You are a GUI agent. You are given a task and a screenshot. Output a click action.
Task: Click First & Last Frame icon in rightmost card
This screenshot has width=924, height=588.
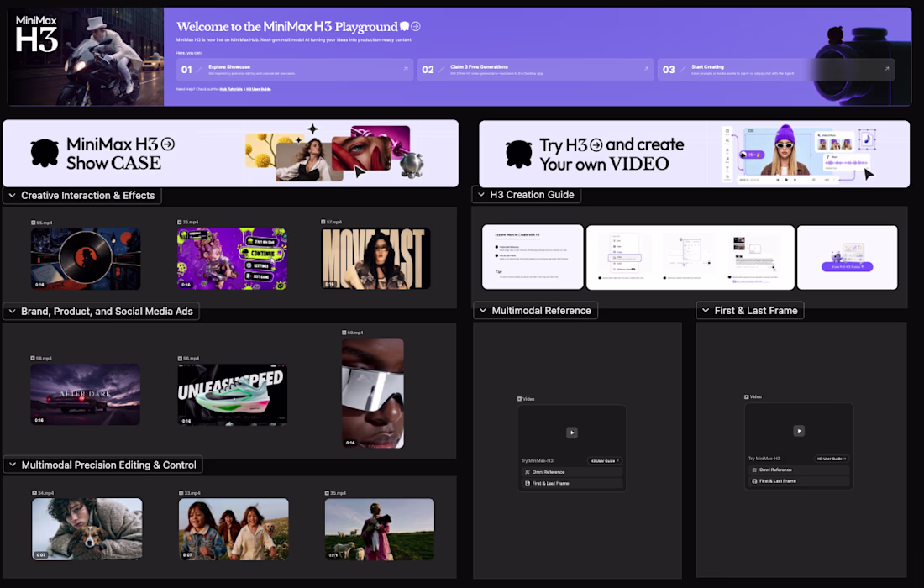tap(755, 480)
